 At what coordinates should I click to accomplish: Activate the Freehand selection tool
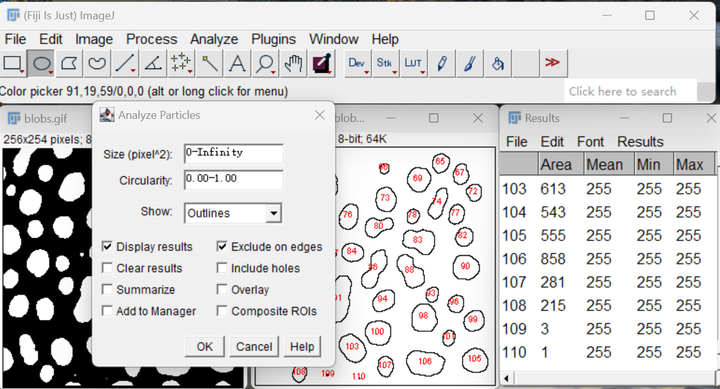pyautogui.click(x=97, y=63)
